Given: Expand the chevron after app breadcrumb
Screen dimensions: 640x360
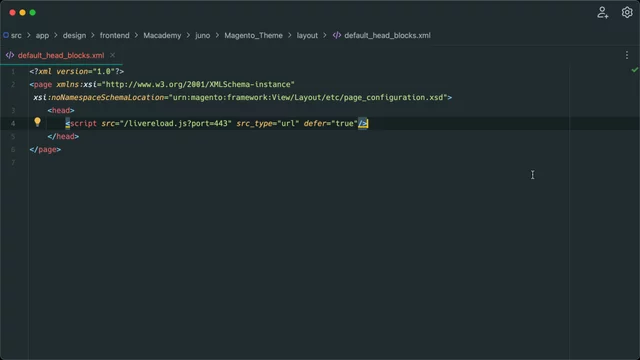Looking at the screenshot, I should click(x=56, y=36).
